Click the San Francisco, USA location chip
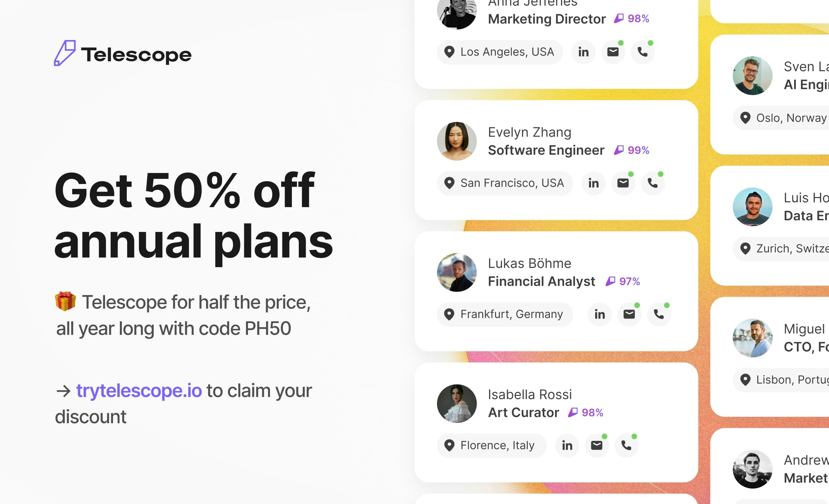Image resolution: width=829 pixels, height=504 pixels. [x=505, y=183]
